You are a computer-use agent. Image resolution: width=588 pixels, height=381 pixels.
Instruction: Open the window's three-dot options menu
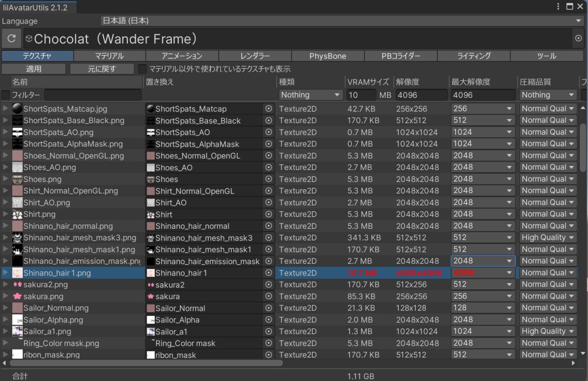click(558, 6)
